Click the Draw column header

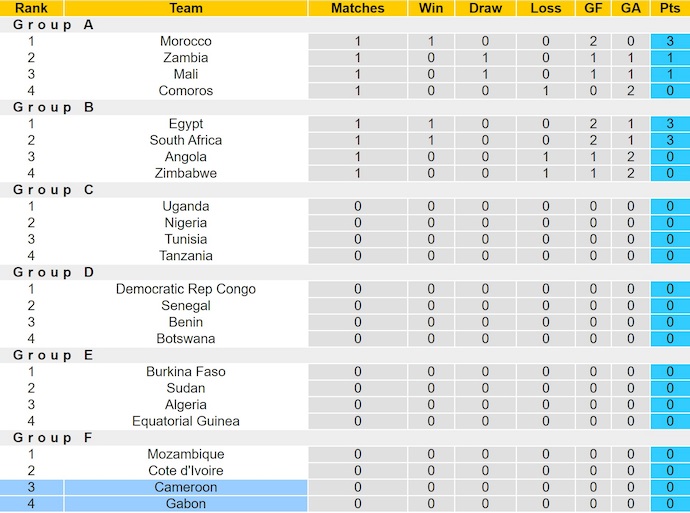[x=485, y=8]
